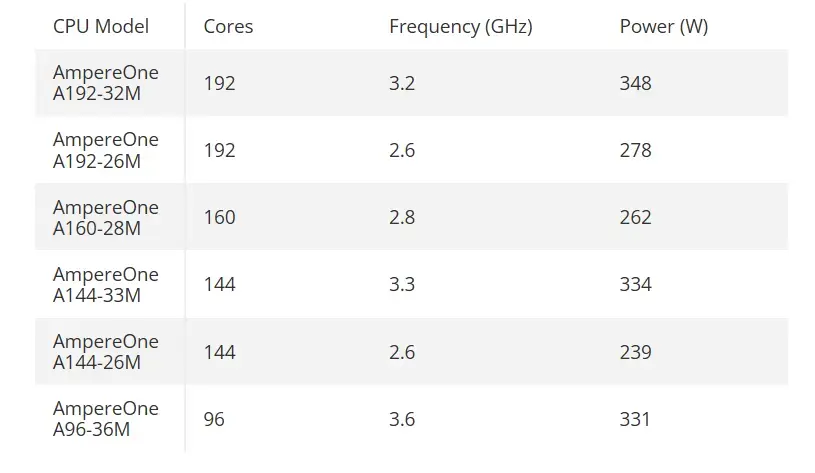This screenshot has width=815, height=473.
Task: Click the AmpereOne A96-36M model name
Action: pos(106,418)
